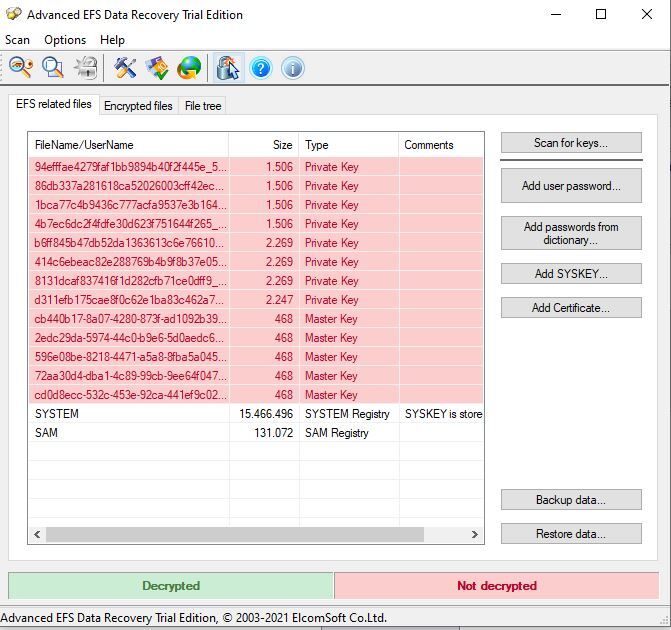Select the row 72aa30d4-dba1-4c89-99cb-9ee64f047...
Viewport: 671px width, 630px height.
[x=256, y=375]
